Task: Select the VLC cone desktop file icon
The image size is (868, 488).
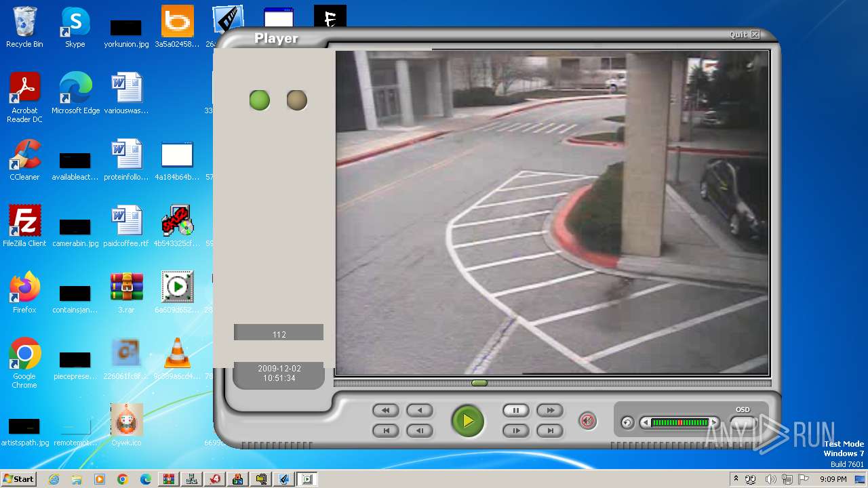Action: coord(178,359)
